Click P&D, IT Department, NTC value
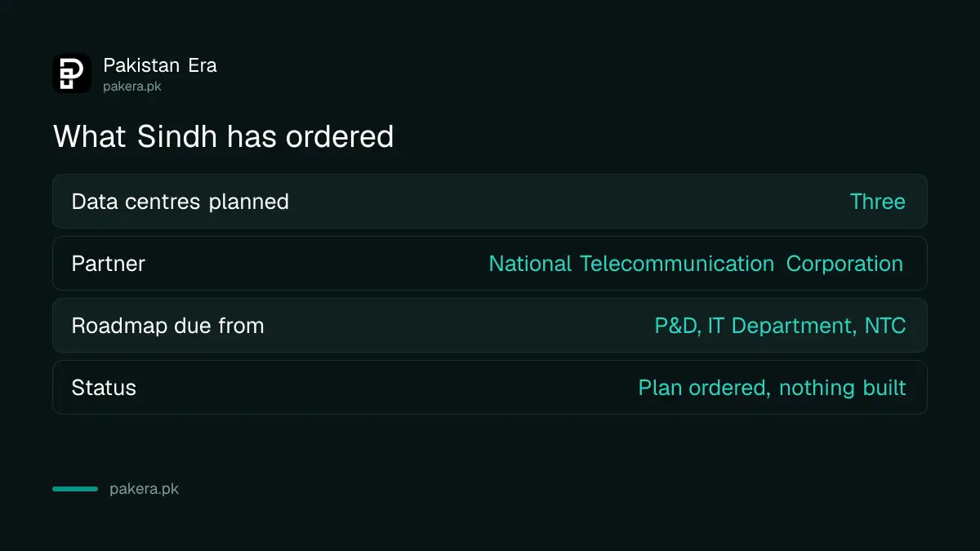Viewport: 980px width, 551px height. click(780, 326)
